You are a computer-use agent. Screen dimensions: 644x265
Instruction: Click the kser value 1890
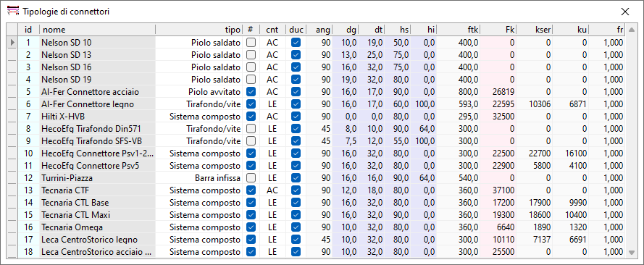point(535,227)
